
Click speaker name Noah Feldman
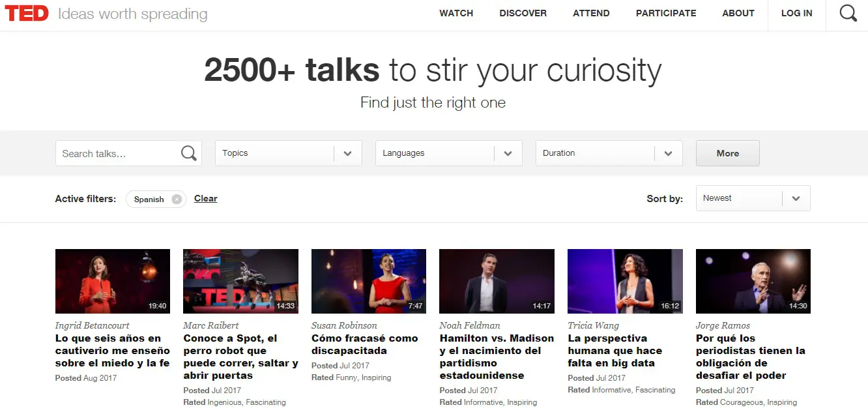pyautogui.click(x=470, y=325)
